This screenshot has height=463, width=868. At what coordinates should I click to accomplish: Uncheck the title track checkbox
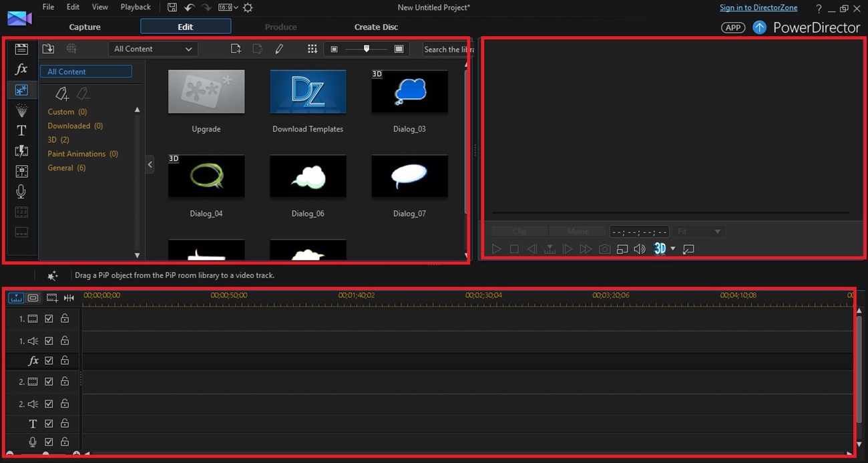coord(49,424)
